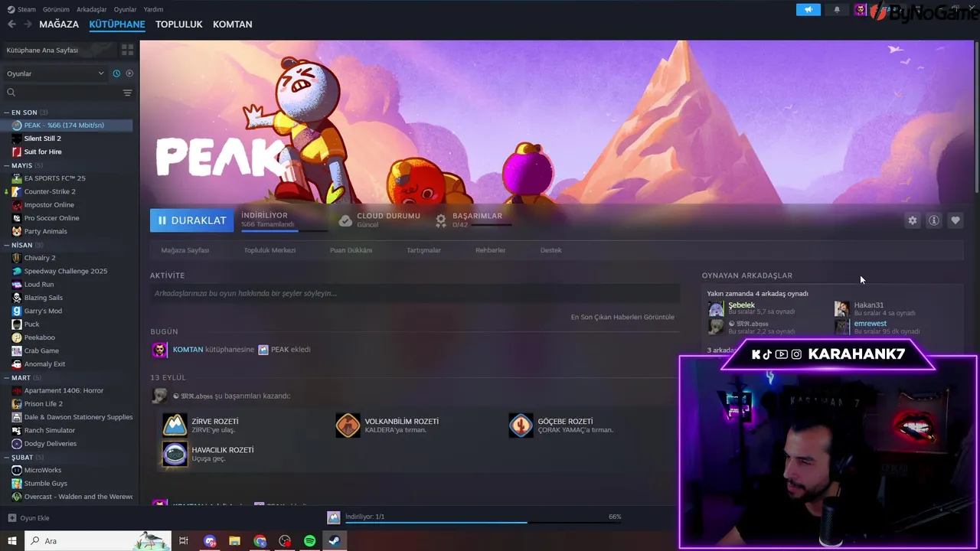980x551 pixels.
Task: Click Party Animals game icon
Action: [17, 231]
